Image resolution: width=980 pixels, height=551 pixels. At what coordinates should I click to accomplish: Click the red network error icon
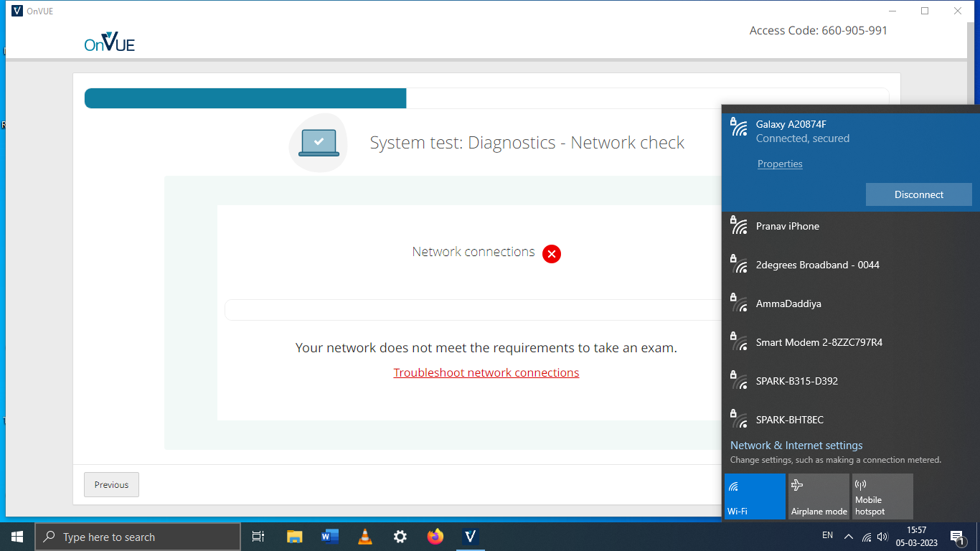551,253
